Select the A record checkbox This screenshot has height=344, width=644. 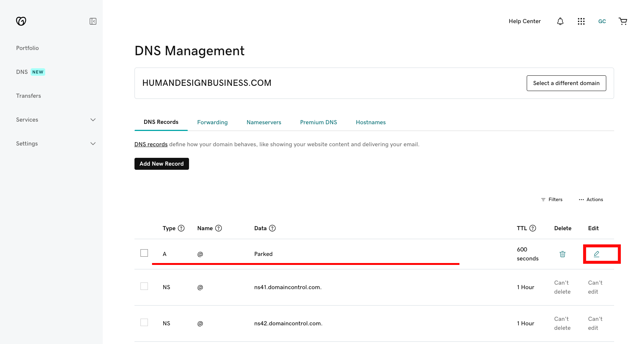(144, 253)
